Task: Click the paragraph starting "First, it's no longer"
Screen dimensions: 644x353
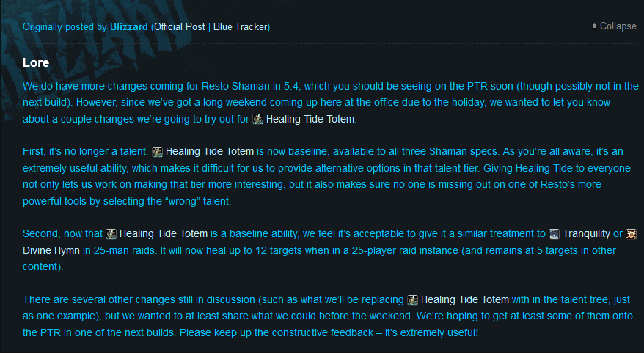Action: click(x=326, y=176)
